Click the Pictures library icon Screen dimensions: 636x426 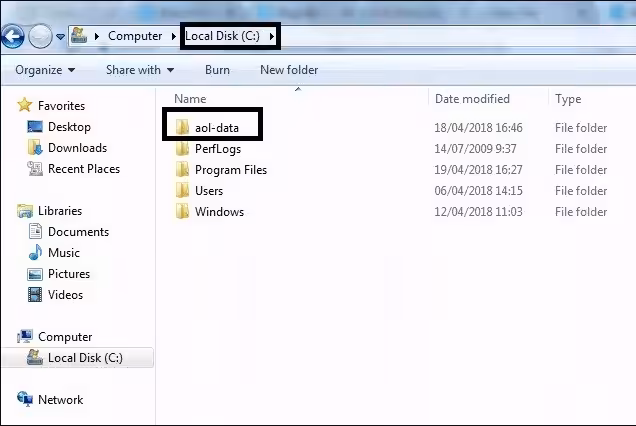coord(35,274)
